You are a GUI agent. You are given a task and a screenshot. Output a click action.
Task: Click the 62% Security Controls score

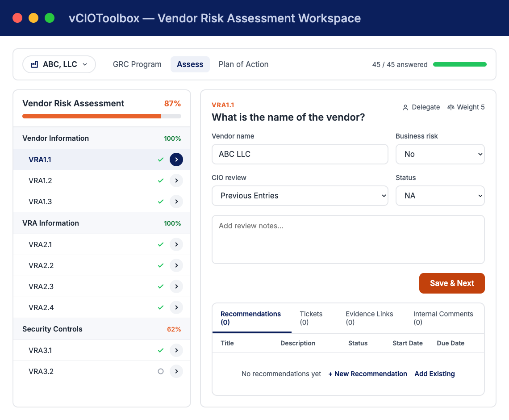[174, 329]
